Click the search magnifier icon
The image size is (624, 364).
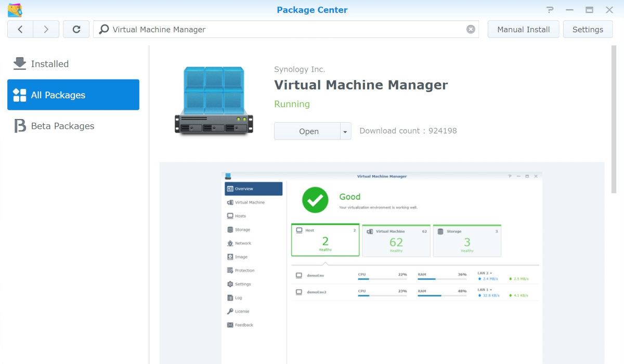(104, 30)
